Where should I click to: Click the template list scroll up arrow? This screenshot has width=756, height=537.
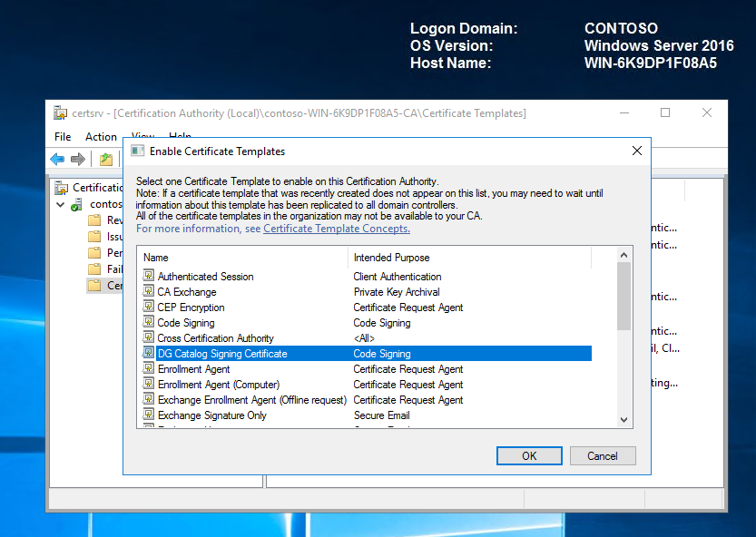[x=623, y=255]
